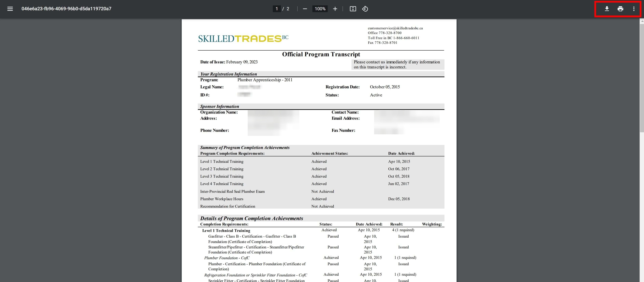644x282 pixels.
Task: Download the PDF file
Action: [x=607, y=9]
